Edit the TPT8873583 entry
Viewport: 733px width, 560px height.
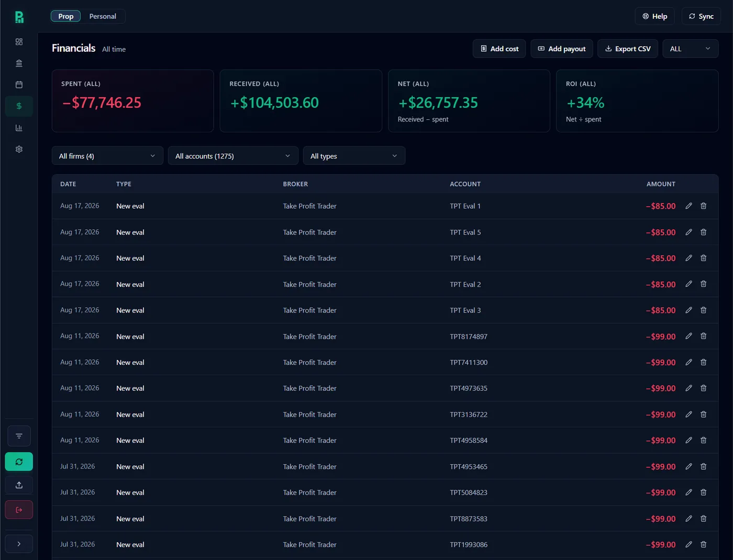[689, 518]
